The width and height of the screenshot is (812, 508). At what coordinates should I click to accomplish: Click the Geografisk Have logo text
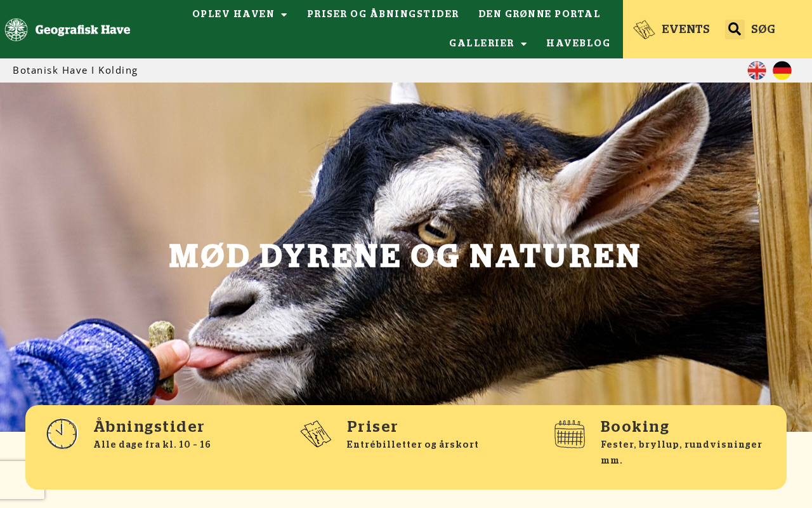(x=83, y=30)
